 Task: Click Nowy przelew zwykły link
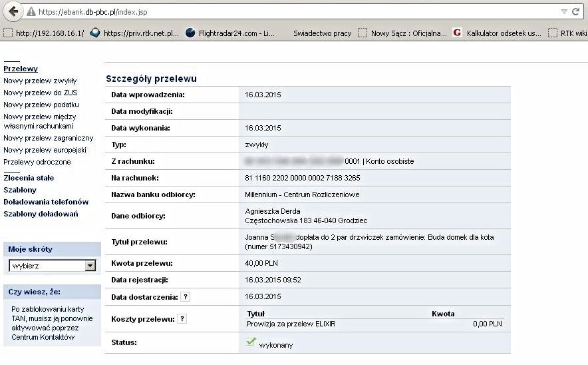40,81
